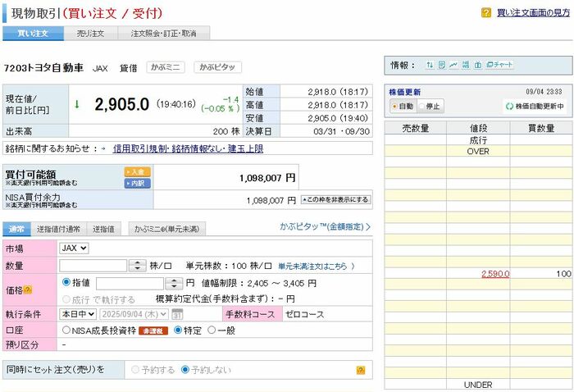Open the かぶピタッ(金額指定) link
The width and height of the screenshot is (574, 392).
(x=325, y=227)
